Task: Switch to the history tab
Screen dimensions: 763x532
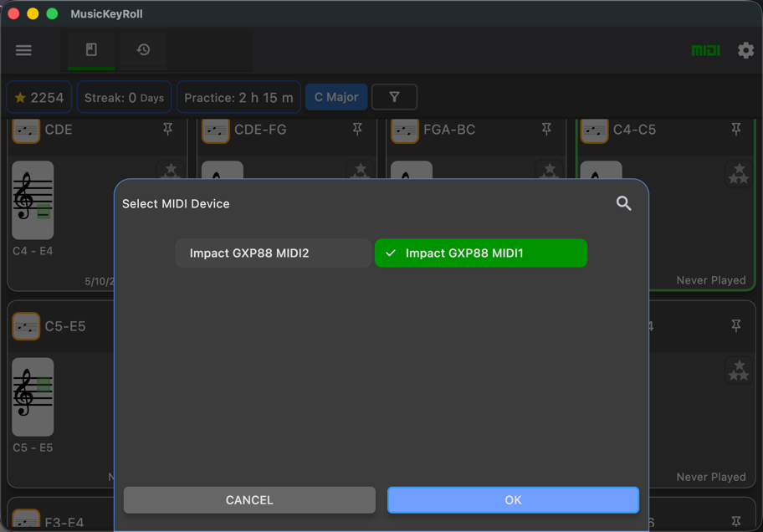Action: coord(143,49)
